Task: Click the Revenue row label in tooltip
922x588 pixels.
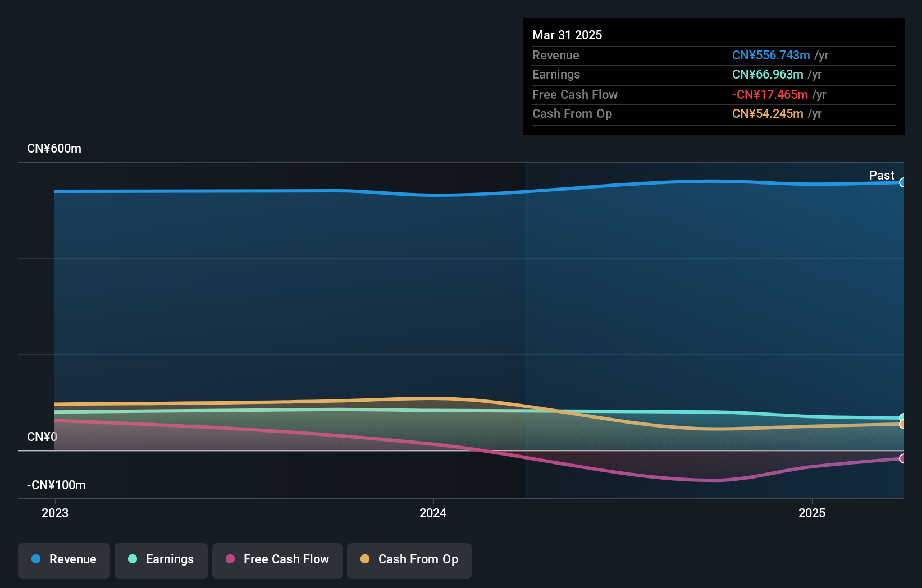Action: [x=556, y=55]
